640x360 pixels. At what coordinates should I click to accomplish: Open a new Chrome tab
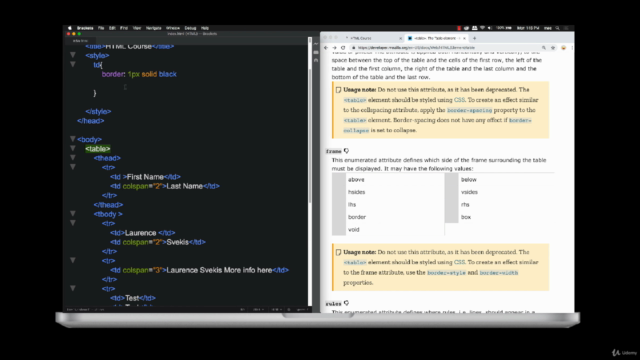tap(474, 38)
